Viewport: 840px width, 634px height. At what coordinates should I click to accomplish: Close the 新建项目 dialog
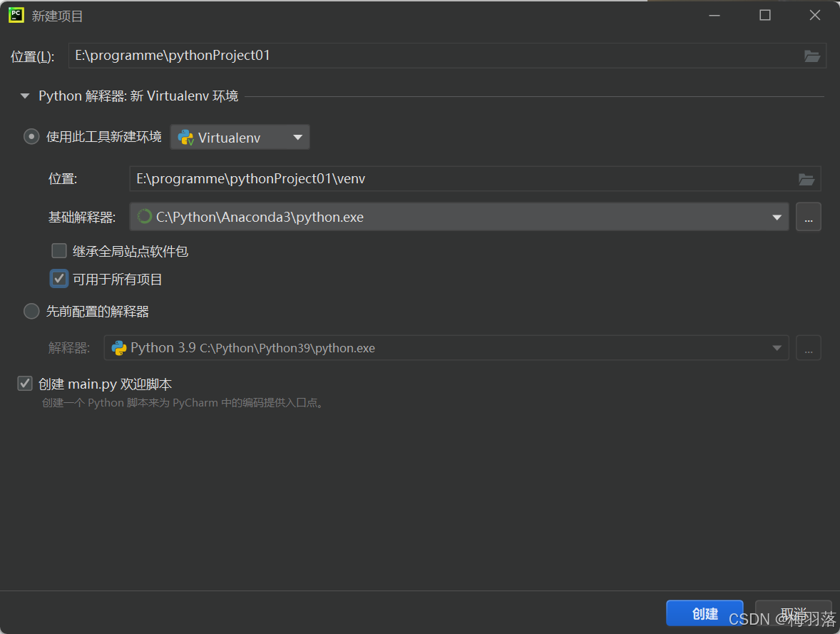point(815,16)
